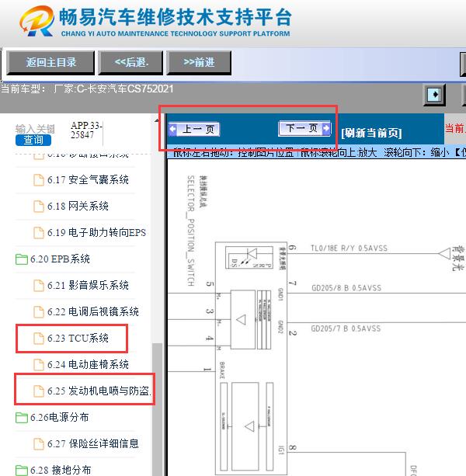Click the 下一页 next page button
This screenshot has height=476, width=466.
304,128
